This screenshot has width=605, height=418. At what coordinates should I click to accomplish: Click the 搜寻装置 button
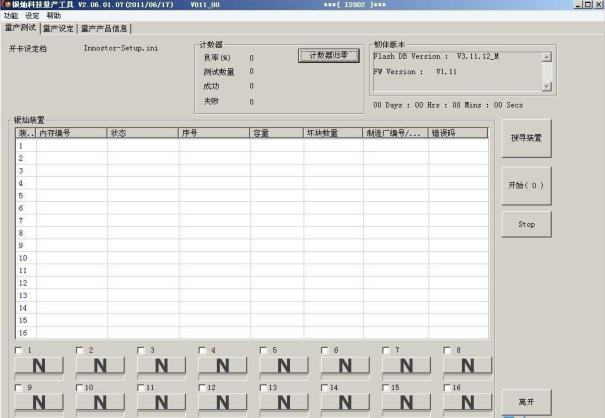[526, 138]
